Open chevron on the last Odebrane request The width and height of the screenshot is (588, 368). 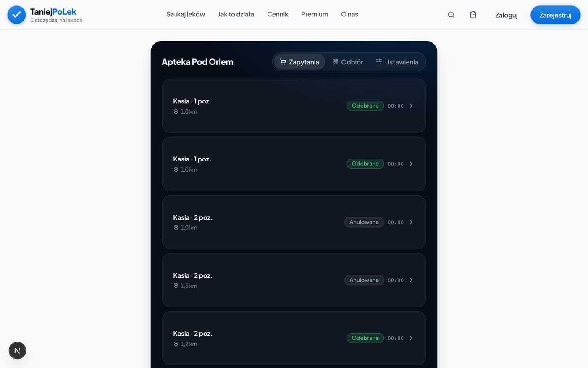pyautogui.click(x=411, y=338)
